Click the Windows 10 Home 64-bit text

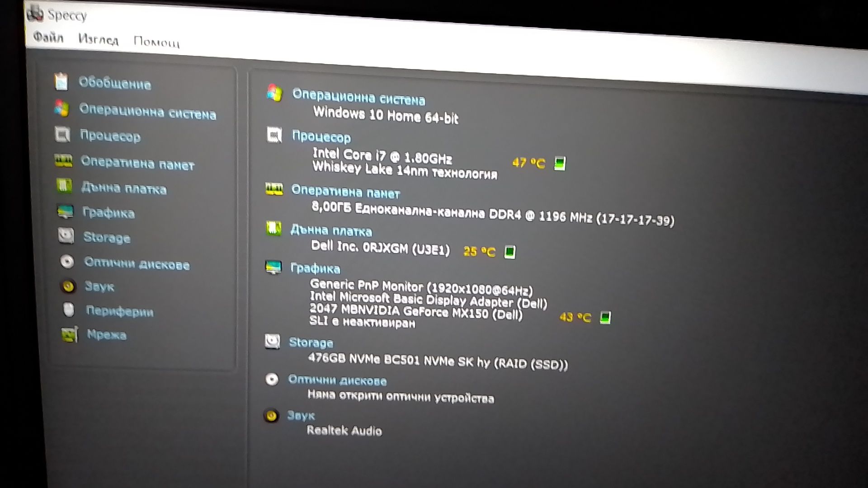tap(386, 115)
